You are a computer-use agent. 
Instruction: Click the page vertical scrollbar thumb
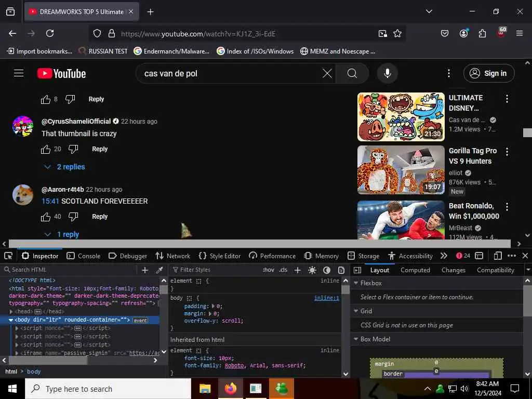point(528,132)
